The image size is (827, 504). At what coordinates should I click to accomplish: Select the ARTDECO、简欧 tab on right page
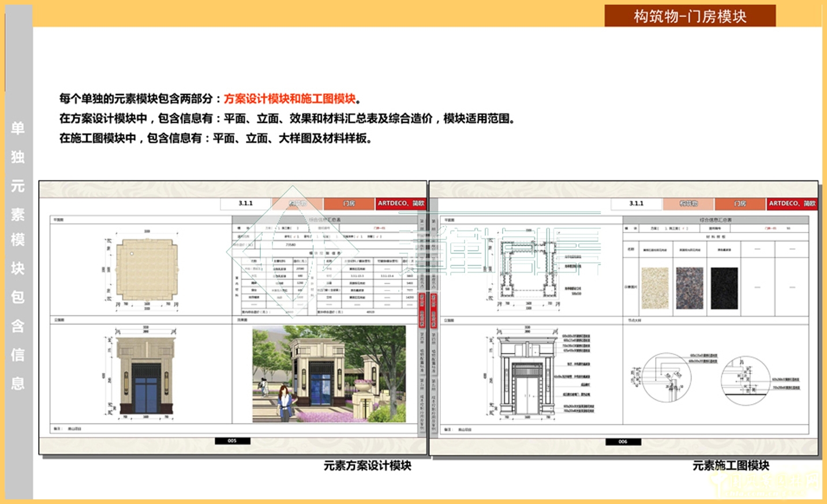pos(792,204)
